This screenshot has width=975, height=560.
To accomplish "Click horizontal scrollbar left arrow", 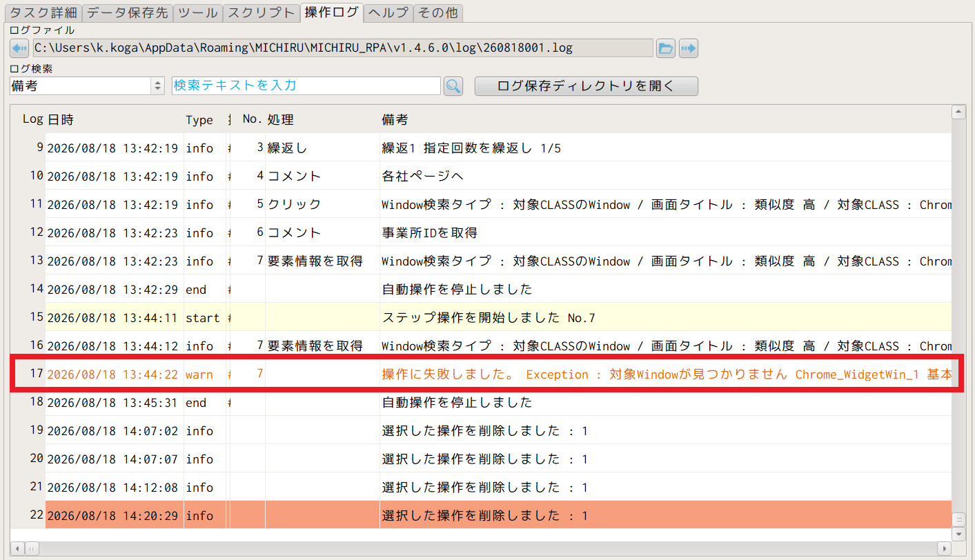I will tap(17, 548).
